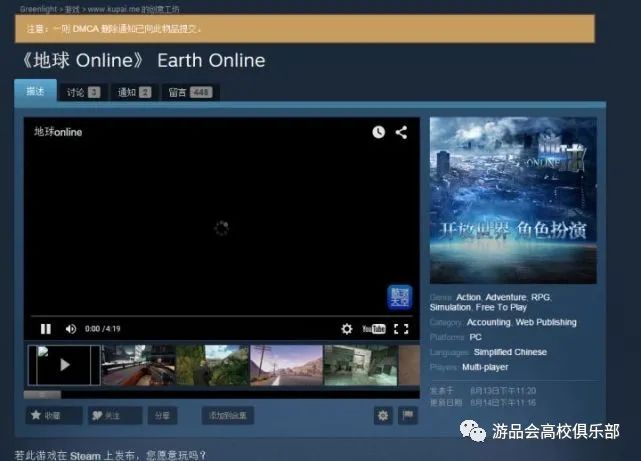Click the Greenlight breadcrumb link
Image resolution: width=641 pixels, height=461 pixels.
click(38, 9)
